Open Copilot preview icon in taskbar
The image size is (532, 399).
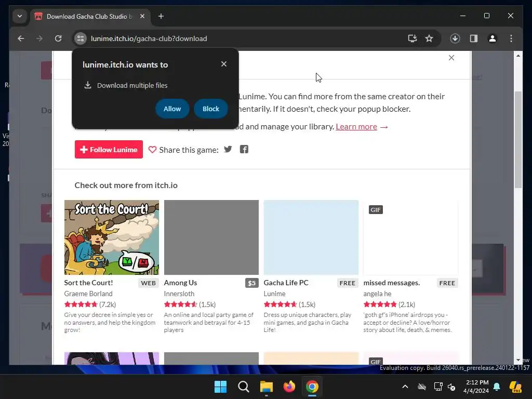pyautogui.click(x=515, y=387)
